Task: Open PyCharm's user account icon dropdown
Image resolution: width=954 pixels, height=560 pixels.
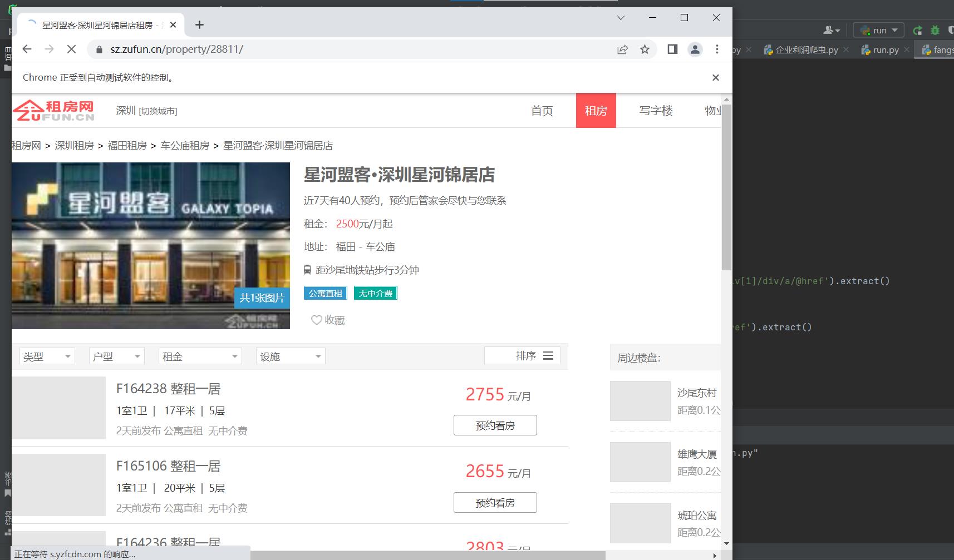Action: coord(832,30)
